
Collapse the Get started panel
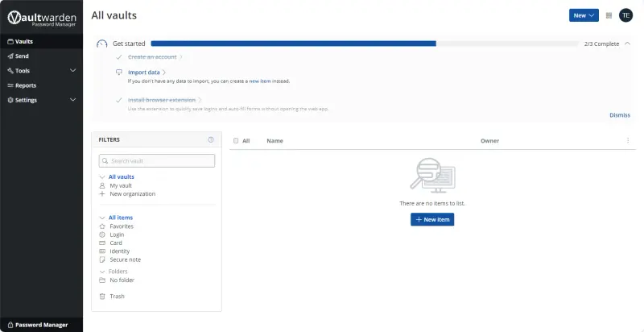pyautogui.click(x=628, y=44)
